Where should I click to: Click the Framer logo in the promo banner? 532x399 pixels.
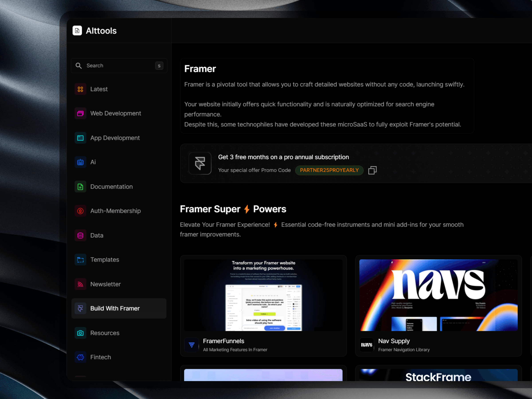[x=200, y=163]
